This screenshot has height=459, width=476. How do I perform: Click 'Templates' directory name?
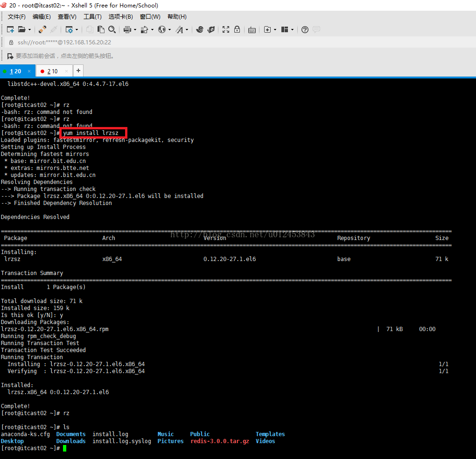point(270,434)
